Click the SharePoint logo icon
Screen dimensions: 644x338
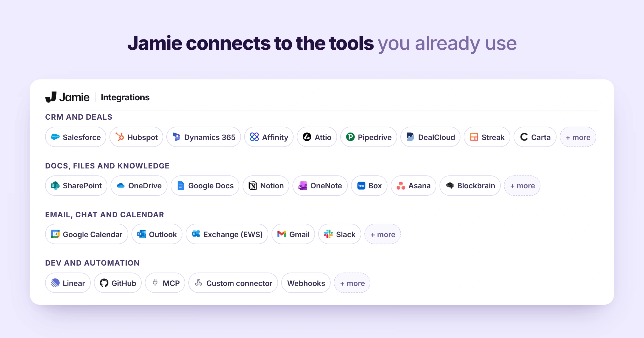click(55, 186)
